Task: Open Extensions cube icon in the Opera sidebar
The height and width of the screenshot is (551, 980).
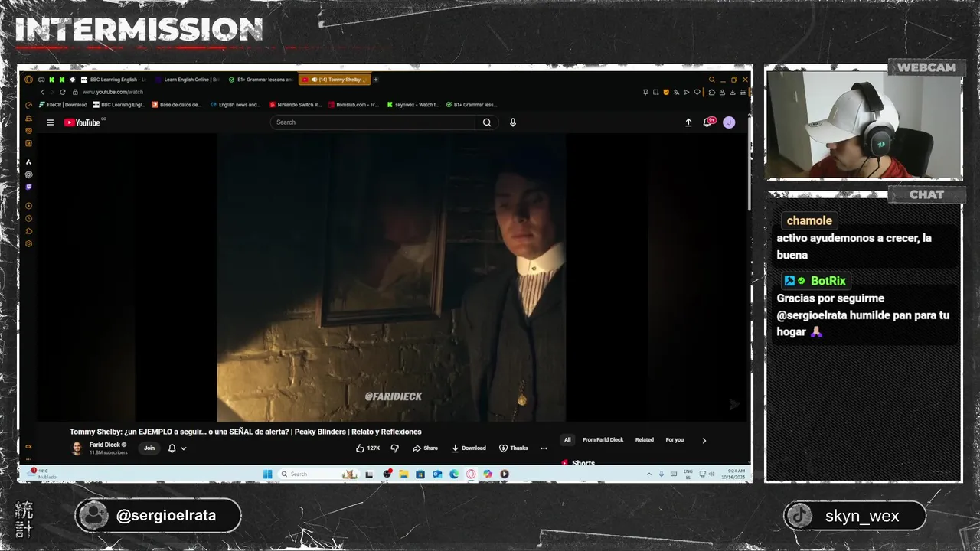Action: pyautogui.click(x=28, y=231)
